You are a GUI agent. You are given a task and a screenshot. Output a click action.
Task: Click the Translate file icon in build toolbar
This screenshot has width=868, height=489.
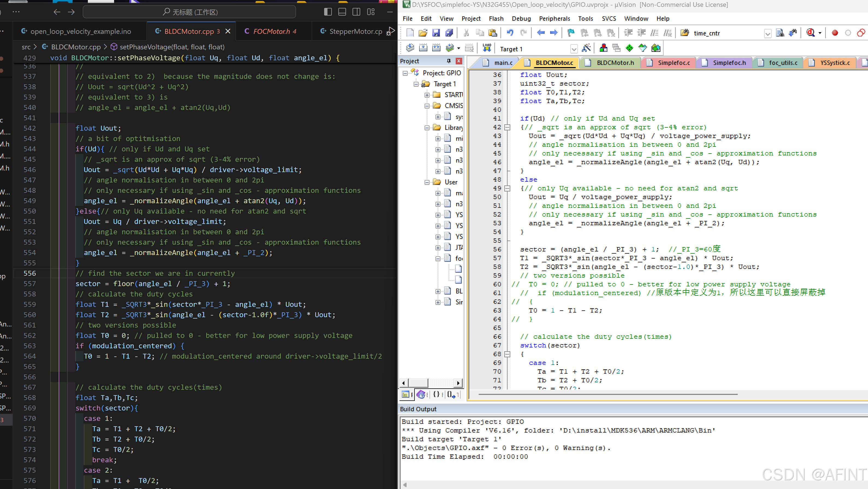tap(410, 48)
